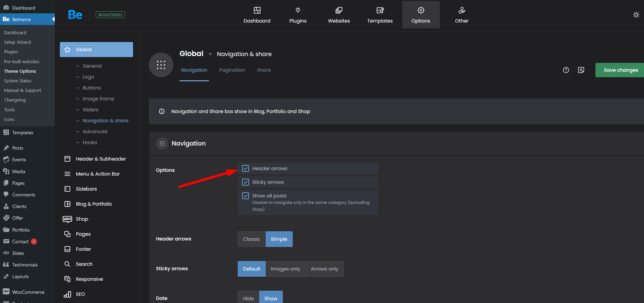Open the Other hand icon

(462, 10)
